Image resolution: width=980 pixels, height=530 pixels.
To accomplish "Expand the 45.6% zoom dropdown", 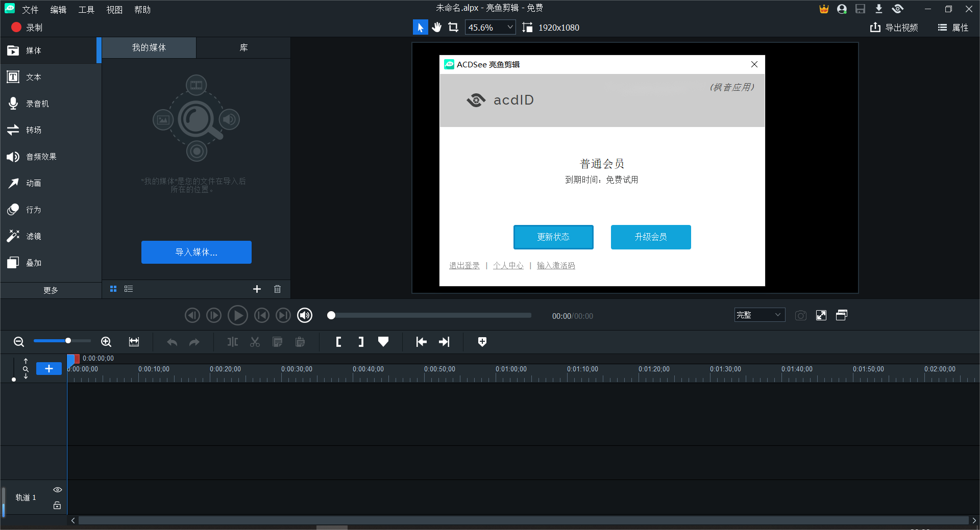I will 490,28.
